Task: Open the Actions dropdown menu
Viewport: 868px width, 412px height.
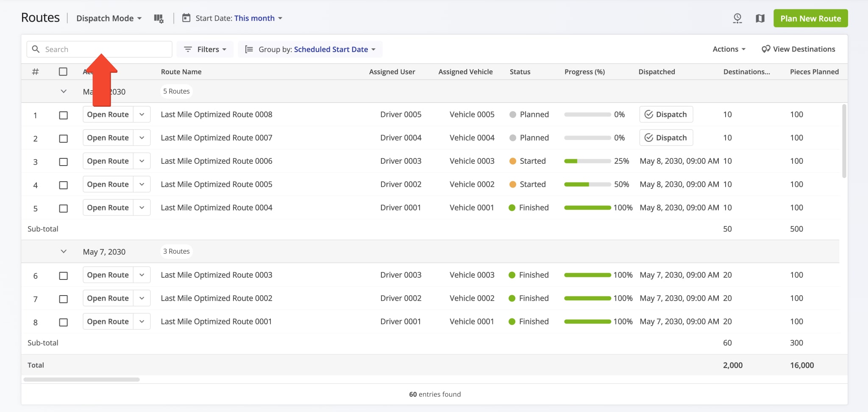Action: point(729,49)
